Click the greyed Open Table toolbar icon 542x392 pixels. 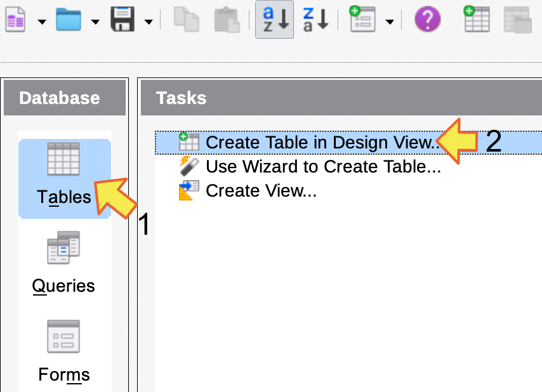click(518, 20)
